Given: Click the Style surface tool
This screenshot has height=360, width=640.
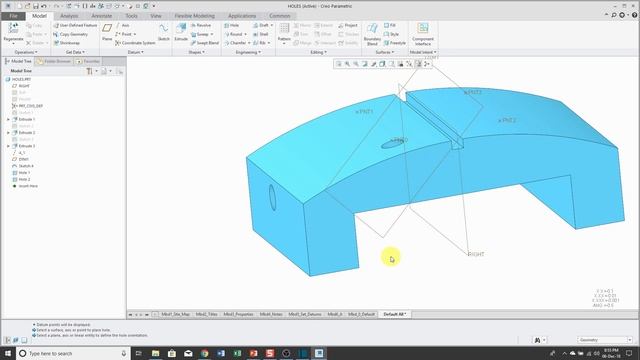Looking at the screenshot, I should tap(391, 34).
